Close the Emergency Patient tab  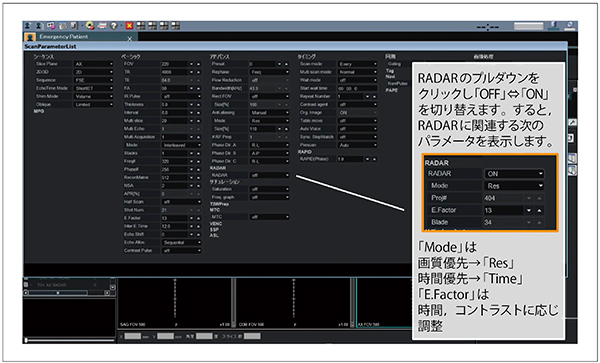tap(129, 39)
